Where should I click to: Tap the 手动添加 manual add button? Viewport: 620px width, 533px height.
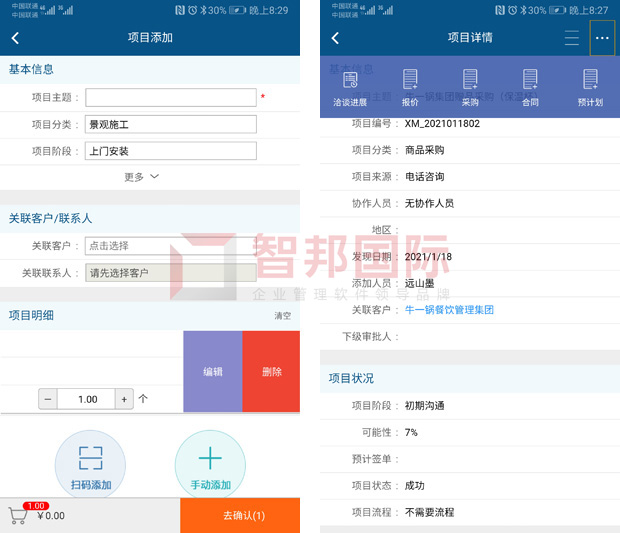pos(210,465)
